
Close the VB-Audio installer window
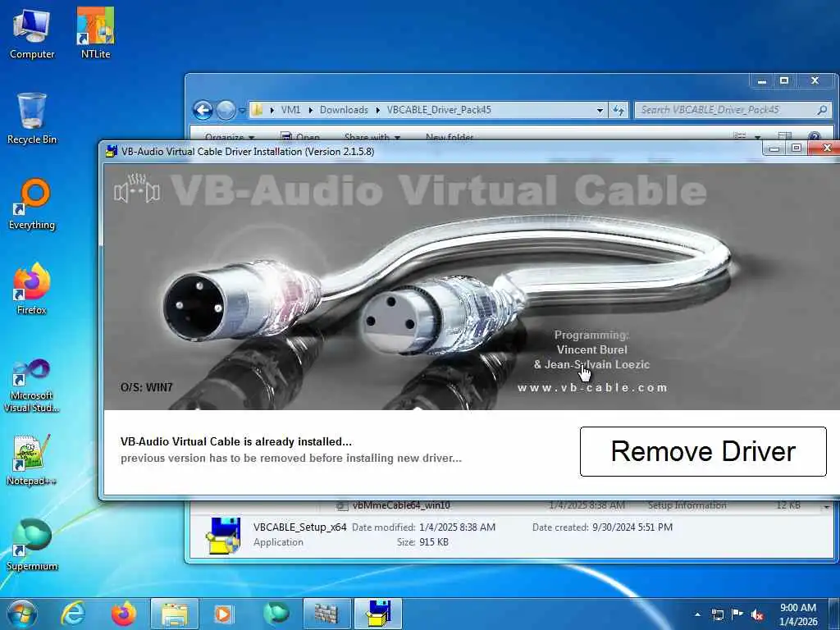827,148
